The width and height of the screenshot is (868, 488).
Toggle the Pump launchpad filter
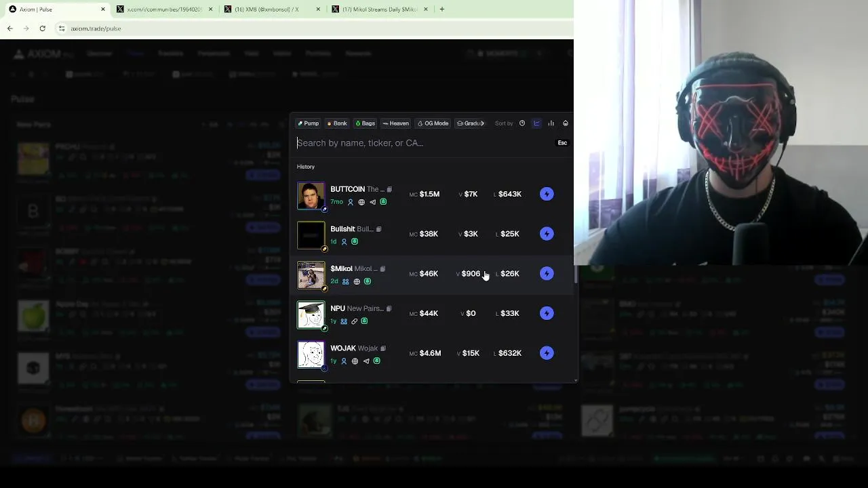coord(308,123)
